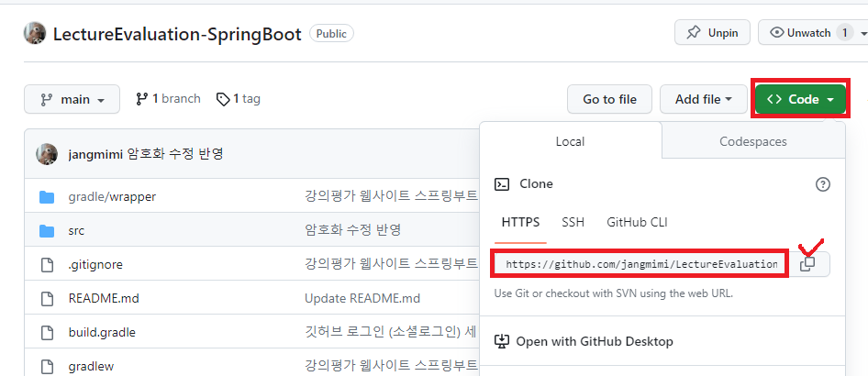Open the build.gradle file
The width and height of the screenshot is (868, 376).
coord(102,332)
